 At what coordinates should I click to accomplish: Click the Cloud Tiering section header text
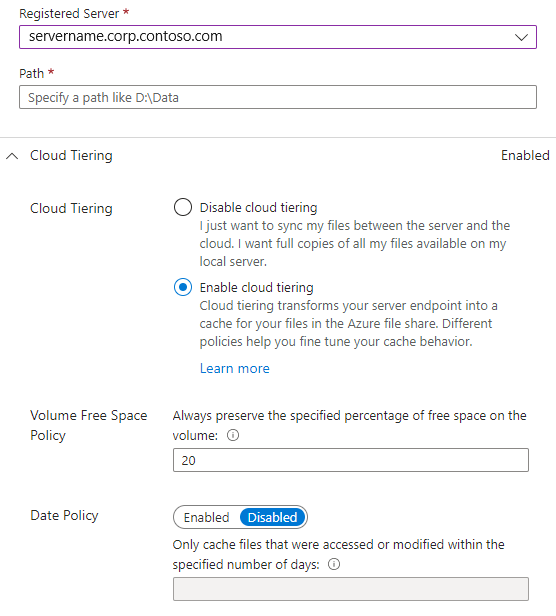click(71, 156)
